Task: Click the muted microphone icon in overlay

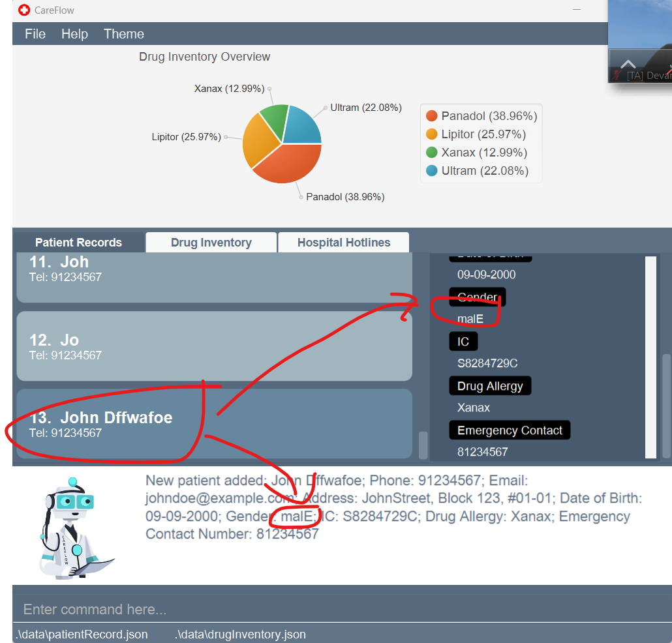Action: [x=617, y=76]
